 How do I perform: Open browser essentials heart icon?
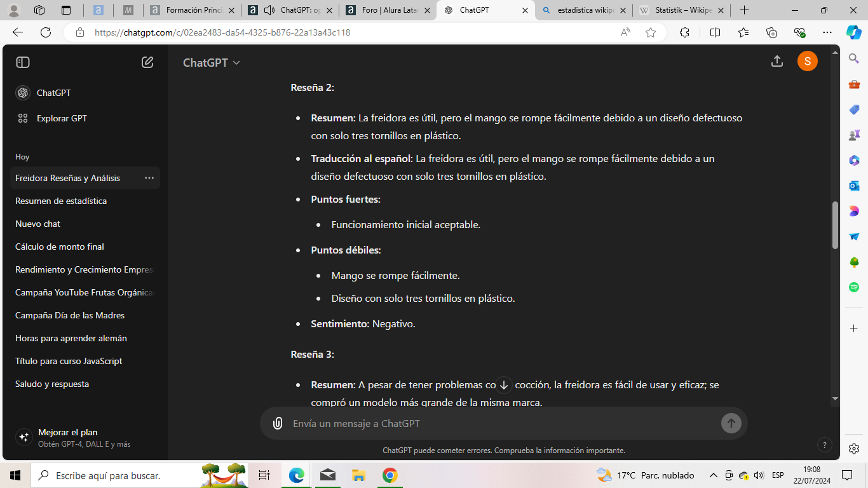click(x=799, y=32)
